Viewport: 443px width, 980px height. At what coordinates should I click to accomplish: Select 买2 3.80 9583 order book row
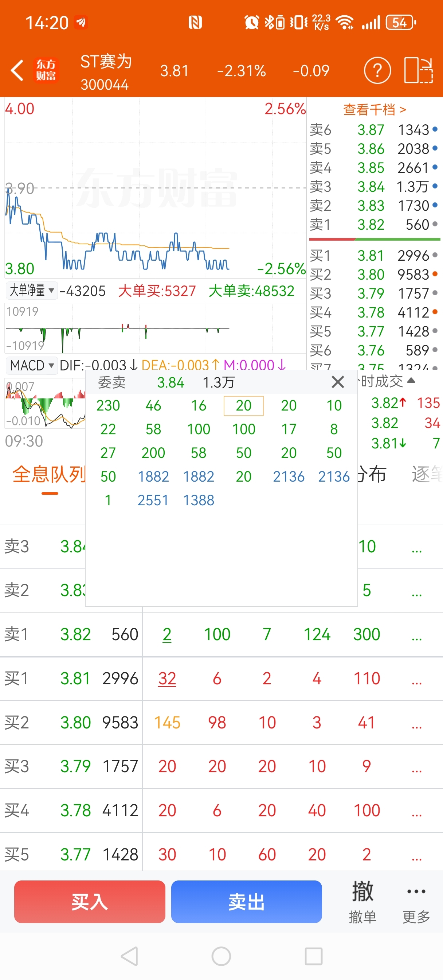pyautogui.click(x=374, y=275)
